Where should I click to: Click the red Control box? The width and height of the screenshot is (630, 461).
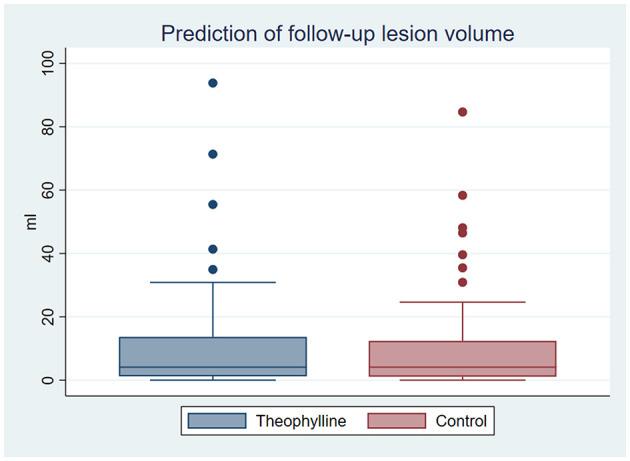(462, 358)
